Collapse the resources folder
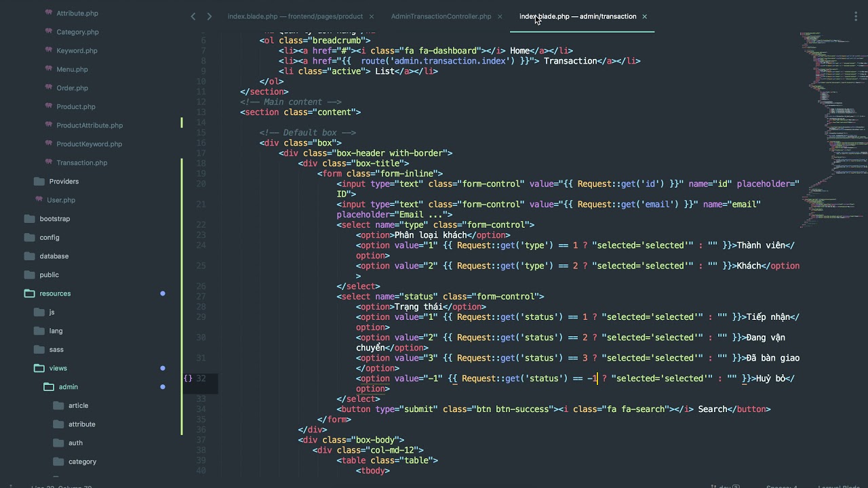The width and height of the screenshot is (868, 488). (x=55, y=293)
